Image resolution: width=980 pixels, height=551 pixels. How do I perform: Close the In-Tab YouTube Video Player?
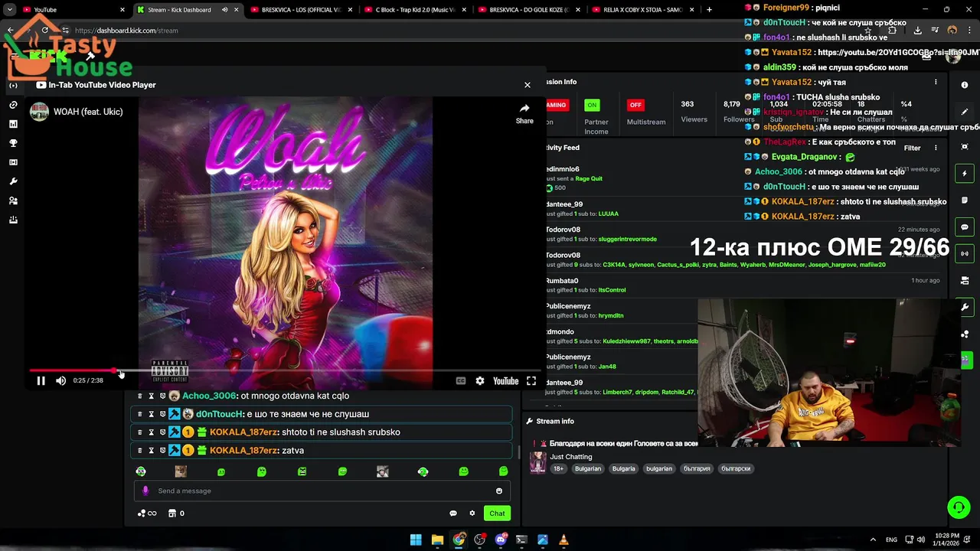(x=527, y=85)
